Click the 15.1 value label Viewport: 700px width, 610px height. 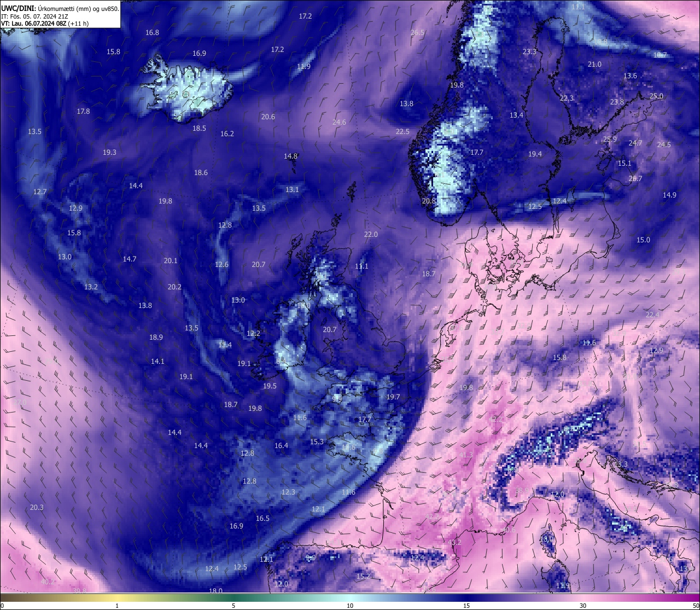(625, 164)
